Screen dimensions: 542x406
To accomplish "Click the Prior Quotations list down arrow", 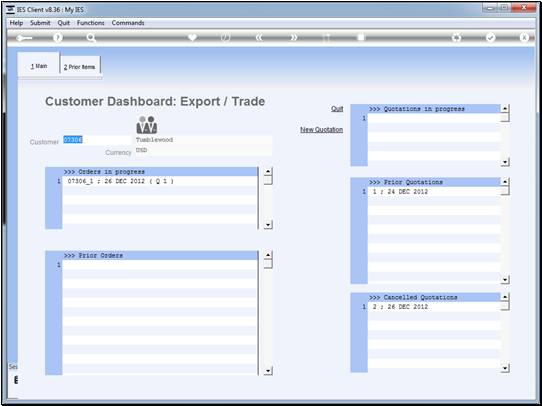I will click(505, 280).
